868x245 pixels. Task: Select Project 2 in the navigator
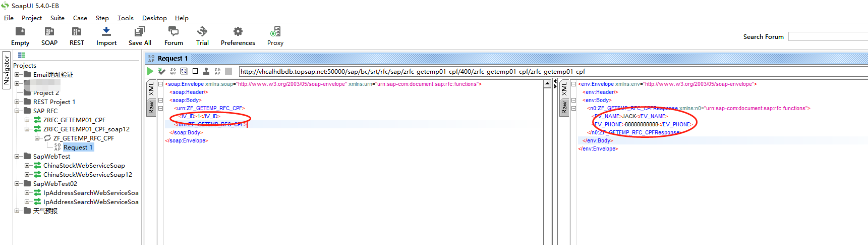point(46,93)
